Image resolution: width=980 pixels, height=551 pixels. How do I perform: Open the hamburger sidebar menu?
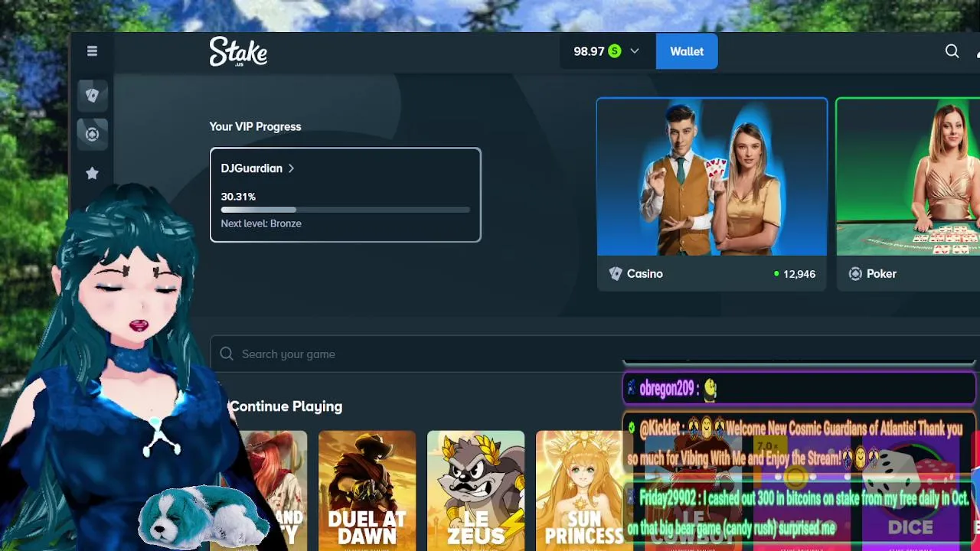(x=92, y=51)
